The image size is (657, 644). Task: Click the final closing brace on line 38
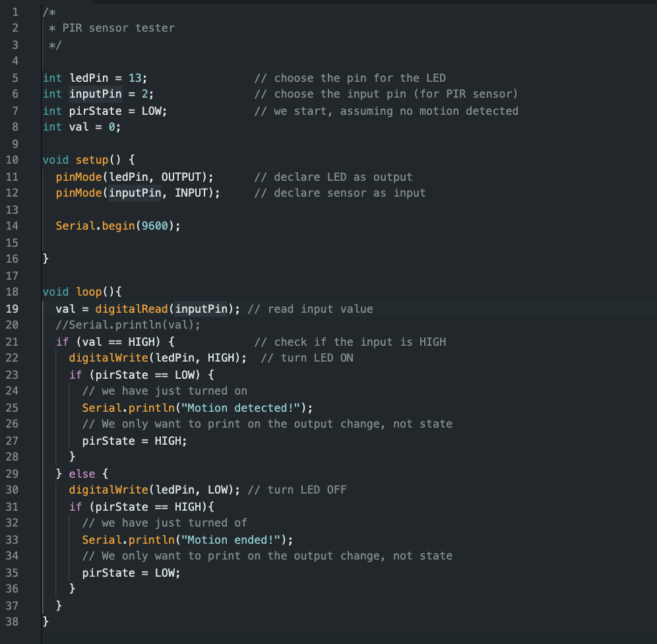point(46,622)
